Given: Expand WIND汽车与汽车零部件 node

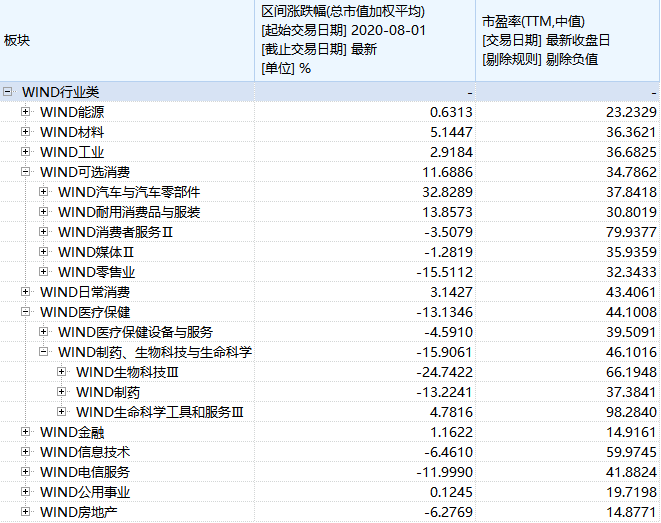Looking at the screenshot, I should click(x=43, y=192).
